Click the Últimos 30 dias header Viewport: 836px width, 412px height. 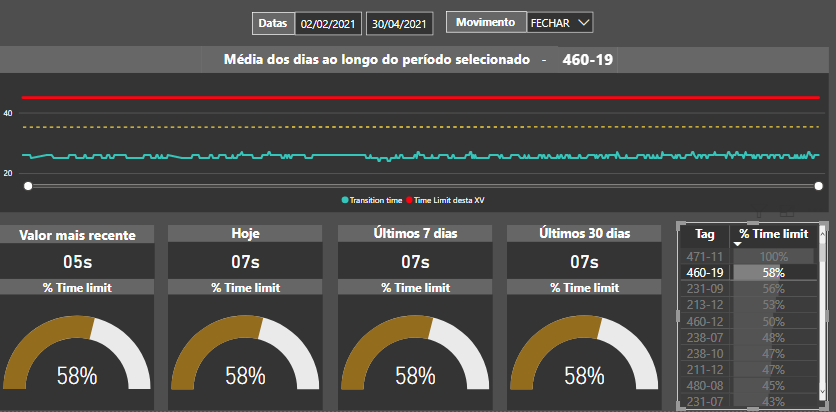(x=584, y=233)
